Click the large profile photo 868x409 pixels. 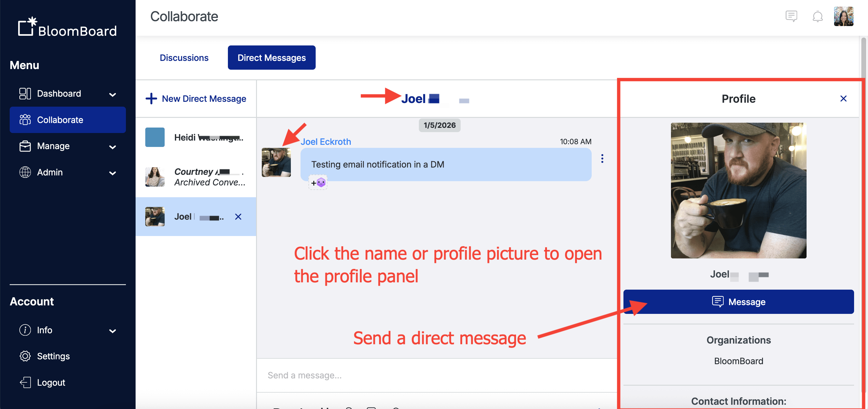(738, 191)
